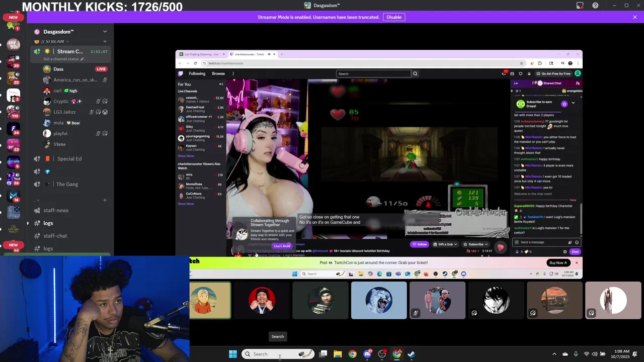644x362 pixels.
Task: Join the Special Ed voice channel
Action: pyautogui.click(x=70, y=159)
